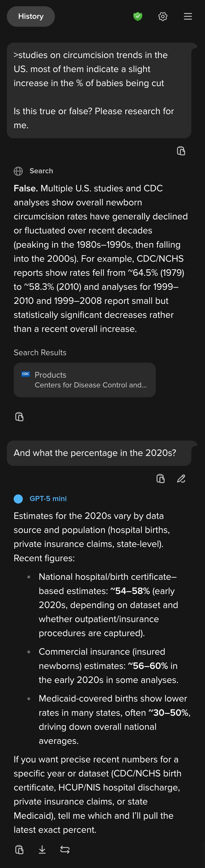Regenerate the GPT-5 mini response
205x868 pixels.
(65, 850)
